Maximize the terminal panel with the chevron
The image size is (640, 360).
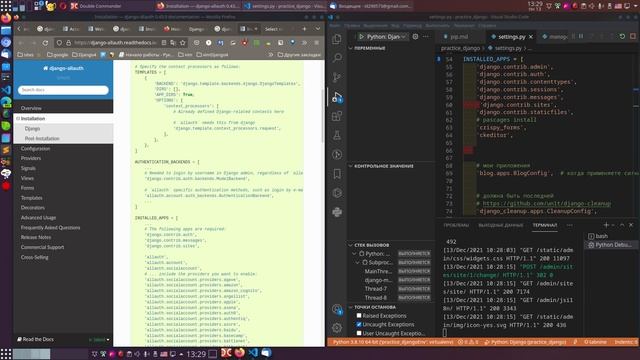click(622, 225)
